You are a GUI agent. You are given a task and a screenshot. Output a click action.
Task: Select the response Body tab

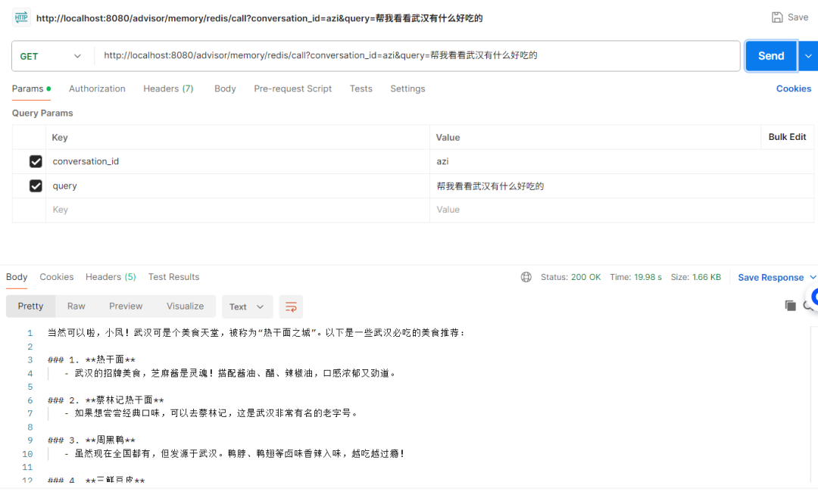[17, 277]
